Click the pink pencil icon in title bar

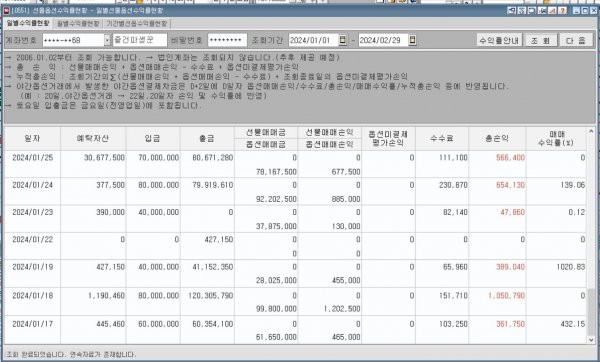coord(552,11)
